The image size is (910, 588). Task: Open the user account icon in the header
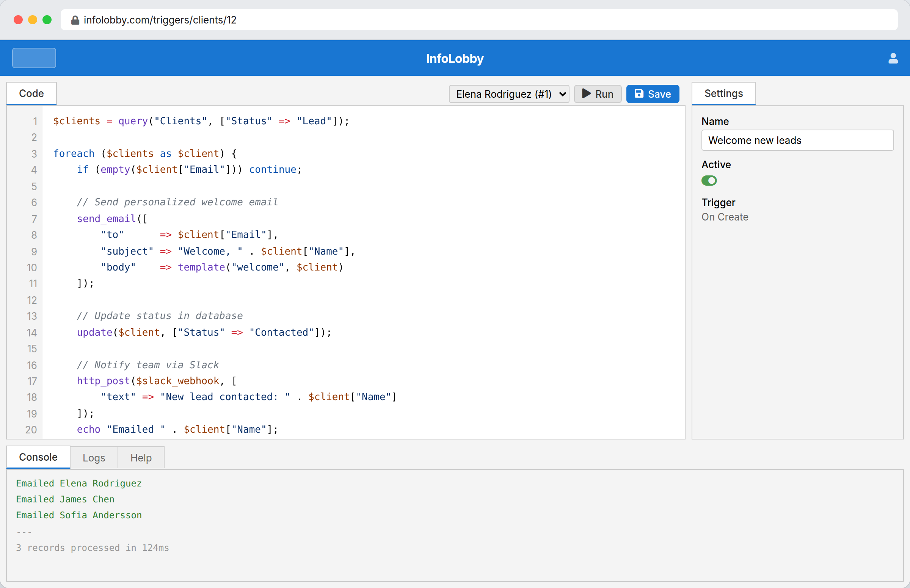pyautogui.click(x=893, y=58)
